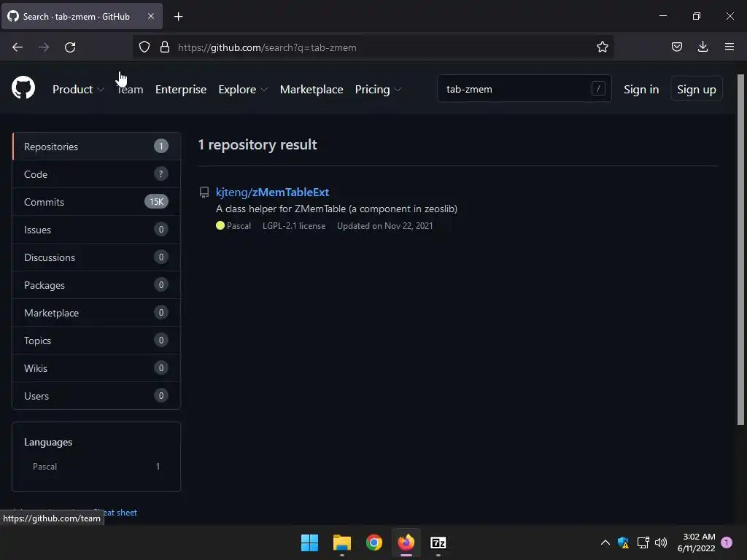
Task: Select the Issues results filter
Action: coord(96,230)
